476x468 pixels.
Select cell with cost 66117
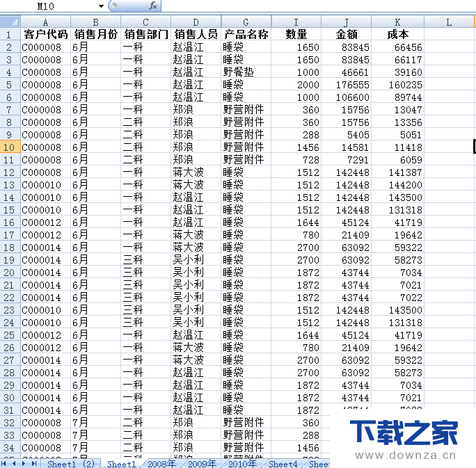click(397, 59)
